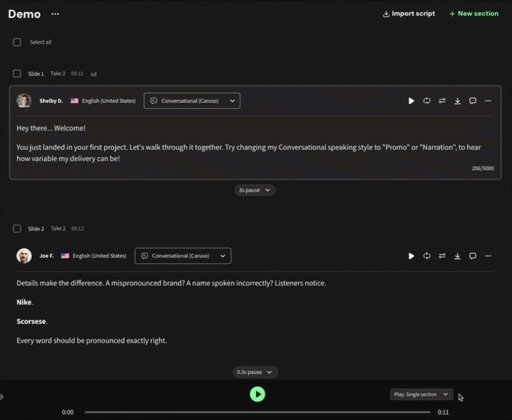Play Shelby D.'s Slide 1 audio
Screen dimensions: 512x420
coord(412,101)
